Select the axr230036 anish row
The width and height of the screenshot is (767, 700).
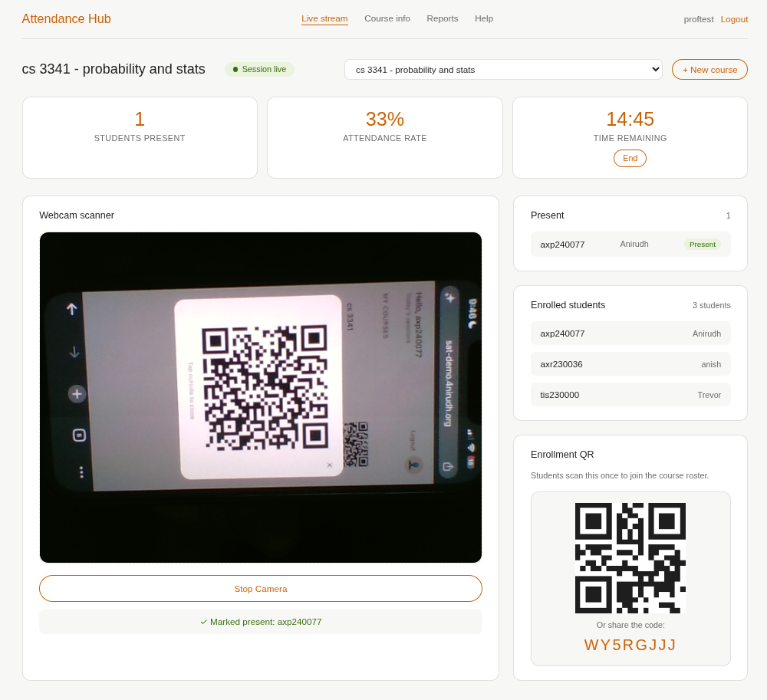[x=630, y=364]
